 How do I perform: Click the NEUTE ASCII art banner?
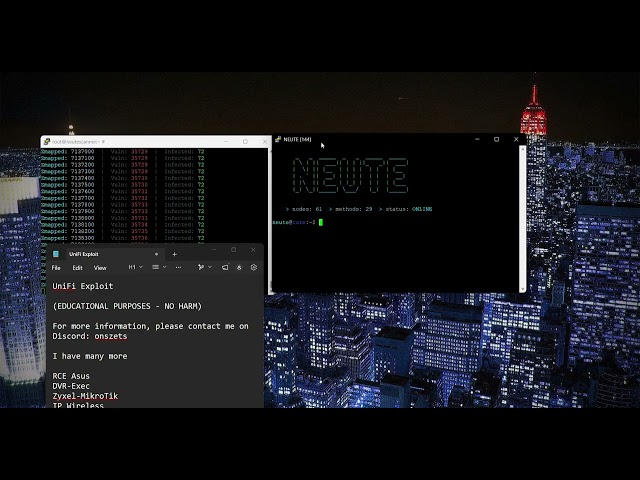350,176
